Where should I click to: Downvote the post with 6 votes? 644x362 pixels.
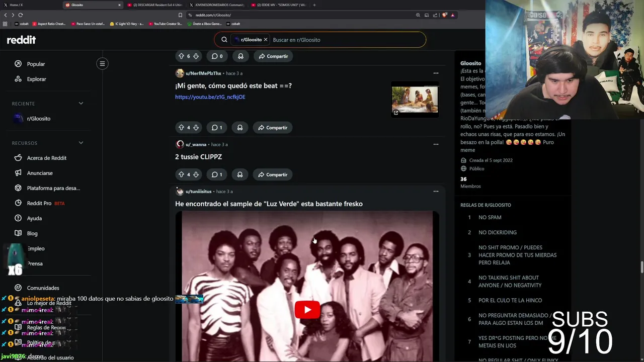point(196,56)
